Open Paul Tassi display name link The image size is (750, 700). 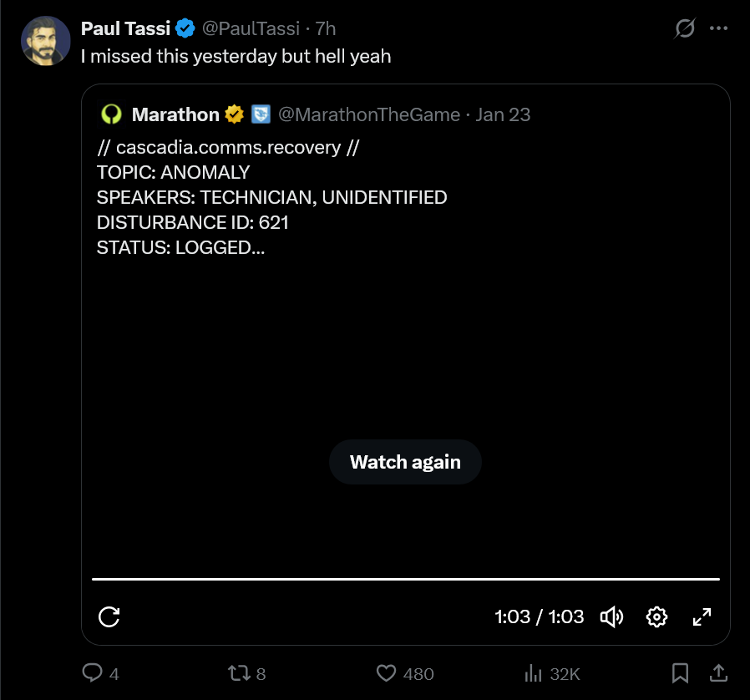(x=125, y=28)
